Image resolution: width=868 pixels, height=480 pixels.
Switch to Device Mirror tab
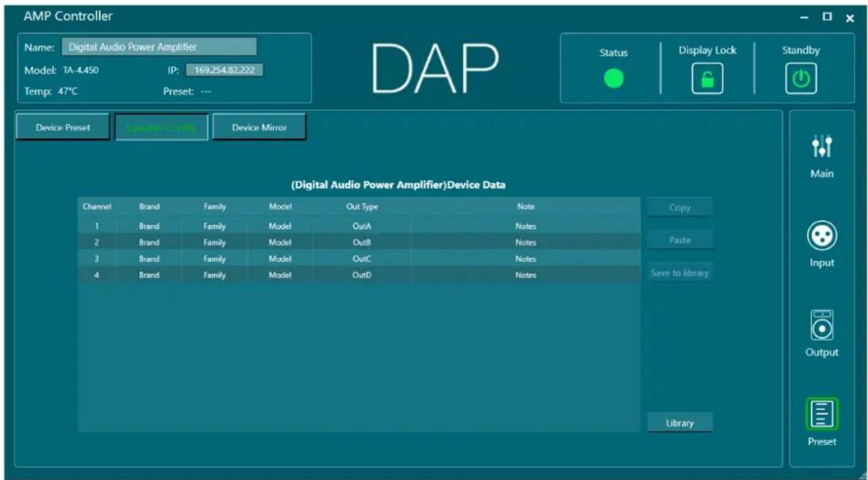point(260,127)
